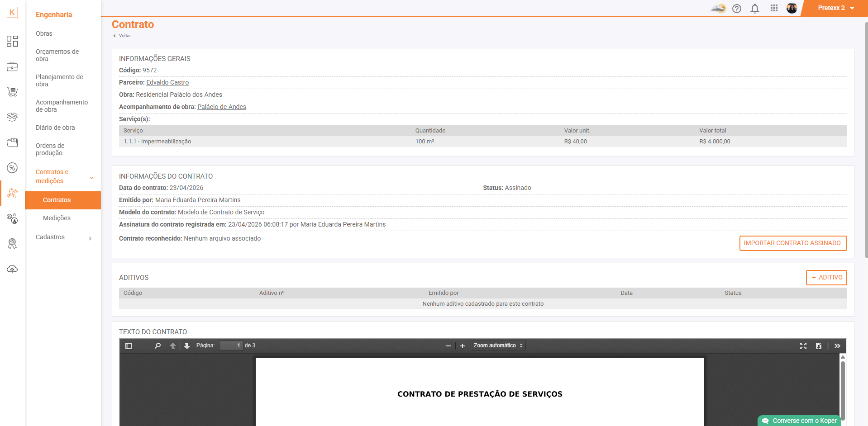
Task: Open the percent badge icon in sidebar
Action: tap(12, 168)
